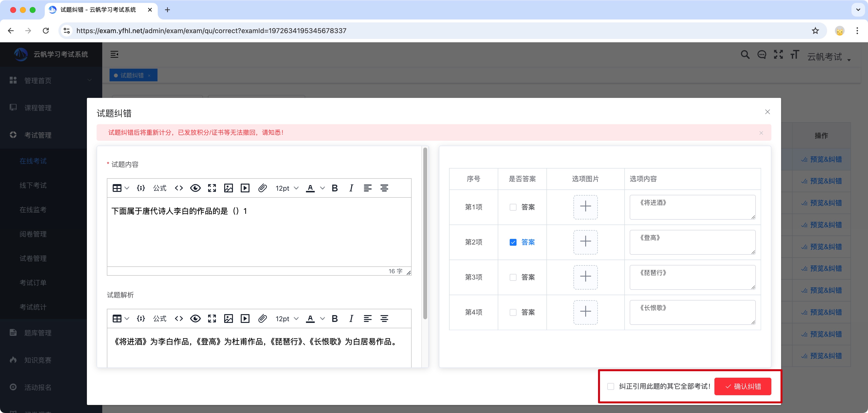Enable correcting all other exams using this question

[610, 386]
